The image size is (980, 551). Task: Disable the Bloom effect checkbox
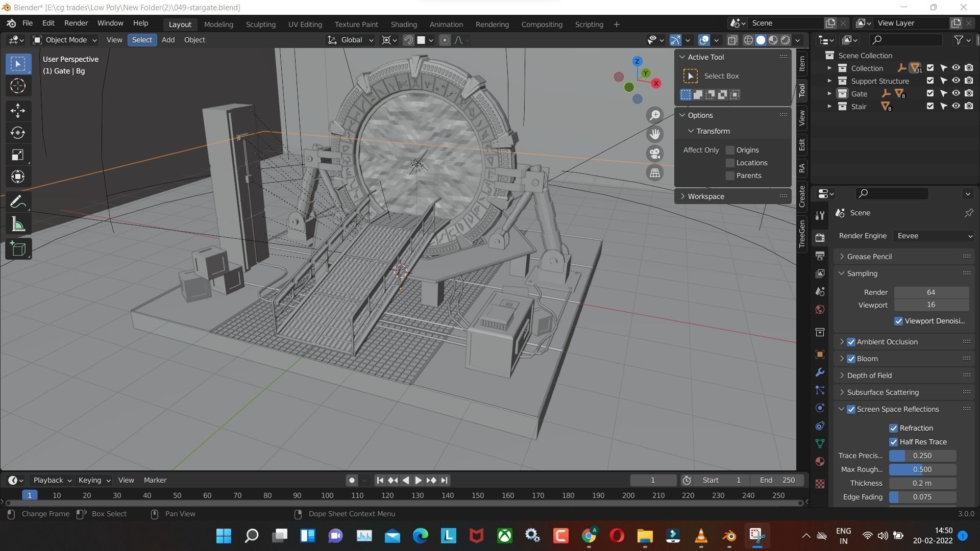[851, 359]
